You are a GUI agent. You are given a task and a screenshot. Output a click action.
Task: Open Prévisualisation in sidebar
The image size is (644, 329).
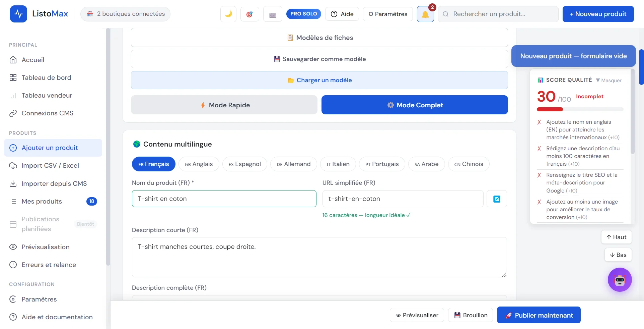53,247
